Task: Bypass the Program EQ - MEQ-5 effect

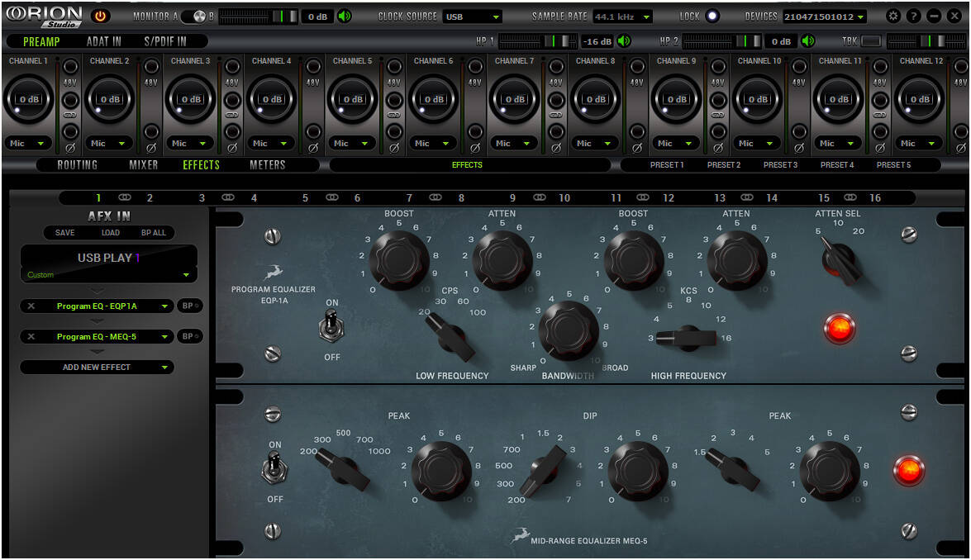Action: pos(189,337)
